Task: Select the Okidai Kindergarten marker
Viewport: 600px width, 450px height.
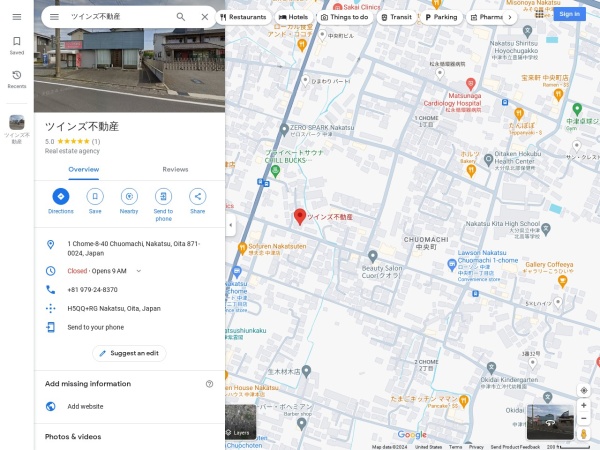Action: [491, 368]
